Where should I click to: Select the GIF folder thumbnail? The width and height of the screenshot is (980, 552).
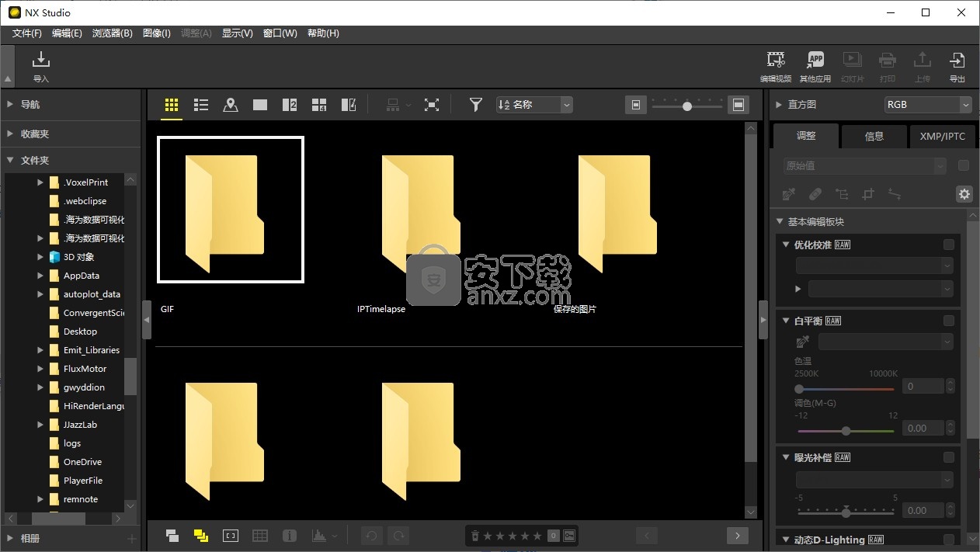231,210
